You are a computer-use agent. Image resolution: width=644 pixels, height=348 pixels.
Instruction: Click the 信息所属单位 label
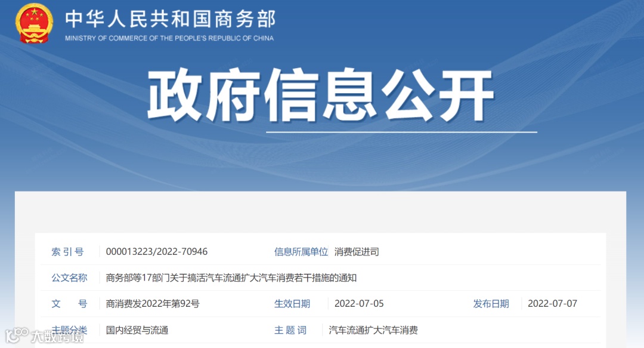pyautogui.click(x=301, y=252)
